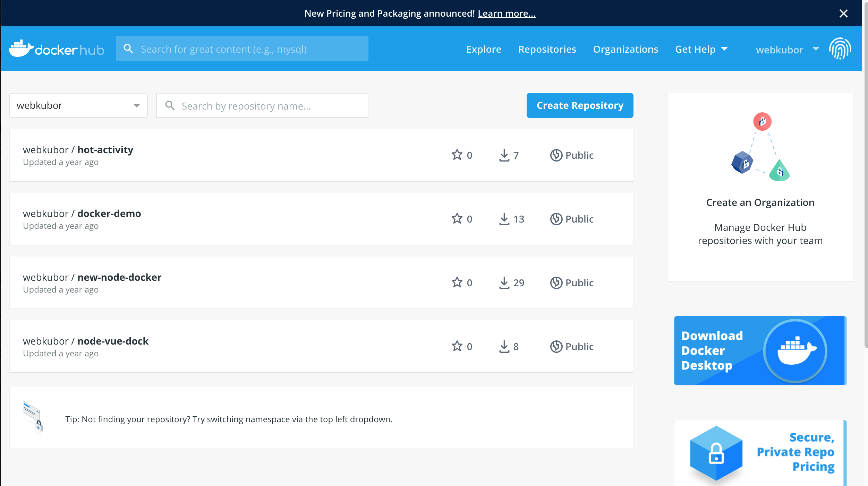
Task: Open the webkubor account menu
Action: click(x=788, y=50)
